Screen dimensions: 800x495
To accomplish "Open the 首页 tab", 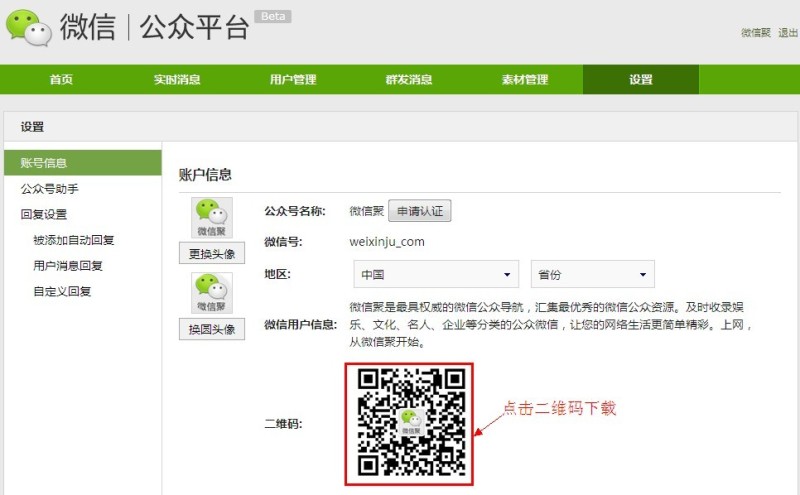I will click(61, 79).
